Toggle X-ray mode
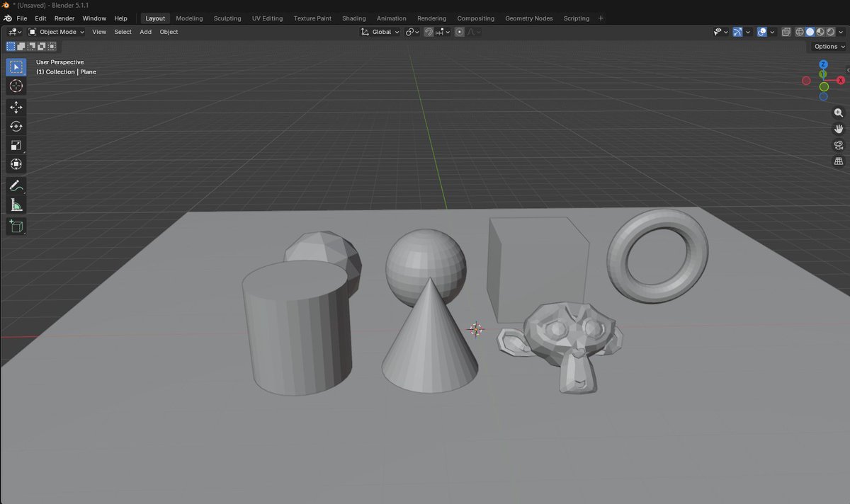Viewport: 850px width, 504px height. 786,32
